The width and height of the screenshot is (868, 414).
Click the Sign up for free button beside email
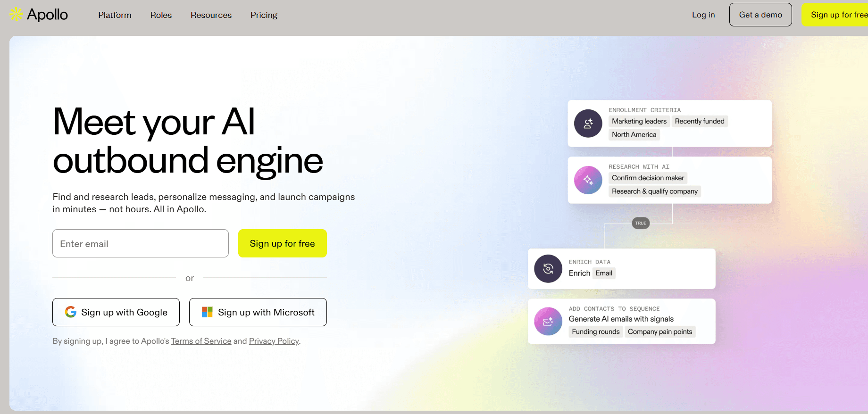[282, 243]
